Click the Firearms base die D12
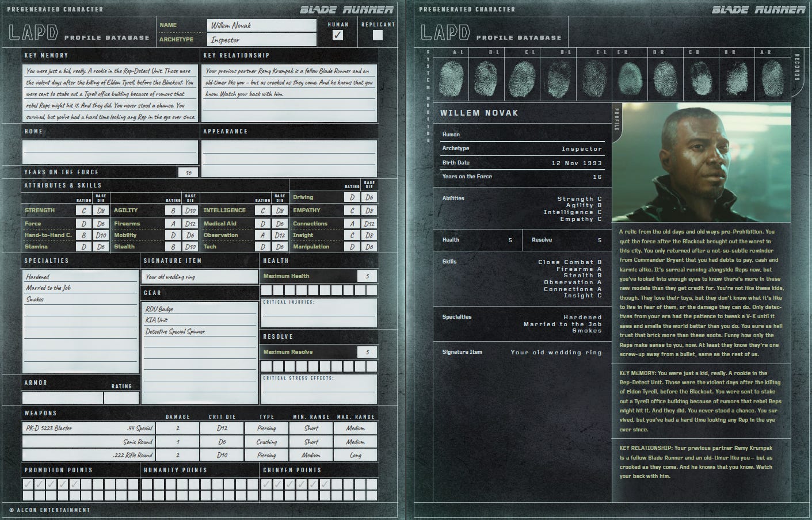Screen dimensions: 812x520 click(190, 224)
